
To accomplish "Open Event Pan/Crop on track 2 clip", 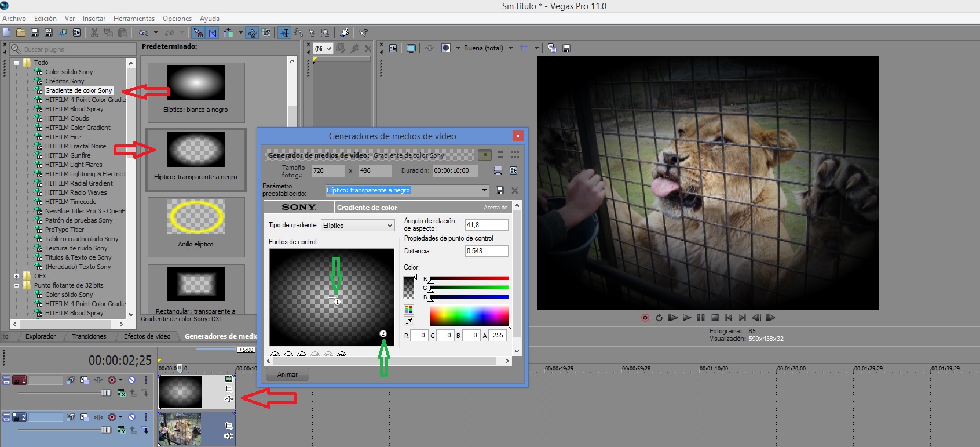I will (228, 426).
